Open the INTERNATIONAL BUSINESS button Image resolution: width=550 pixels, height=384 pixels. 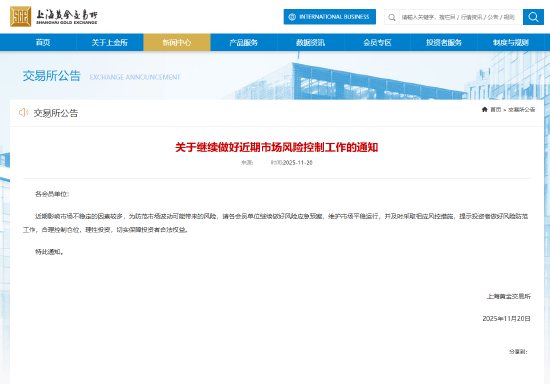tap(329, 17)
